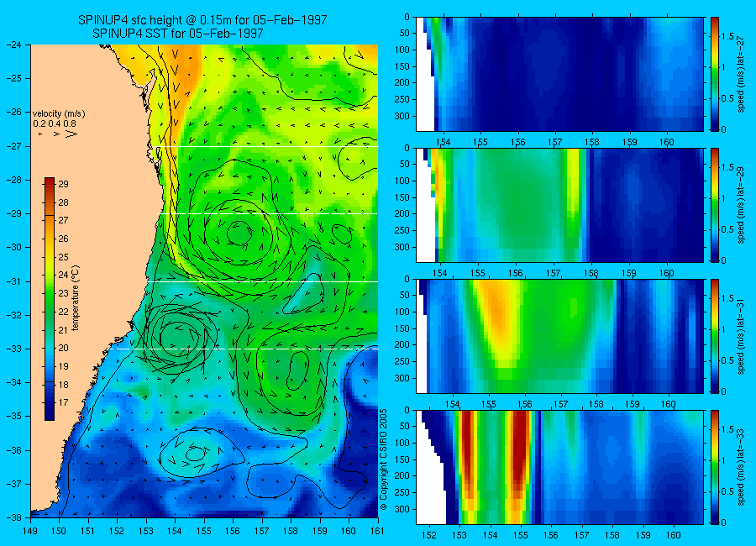Click the '-24' latitude label on the map
Viewport: 756px width, 546px height.
13,45
